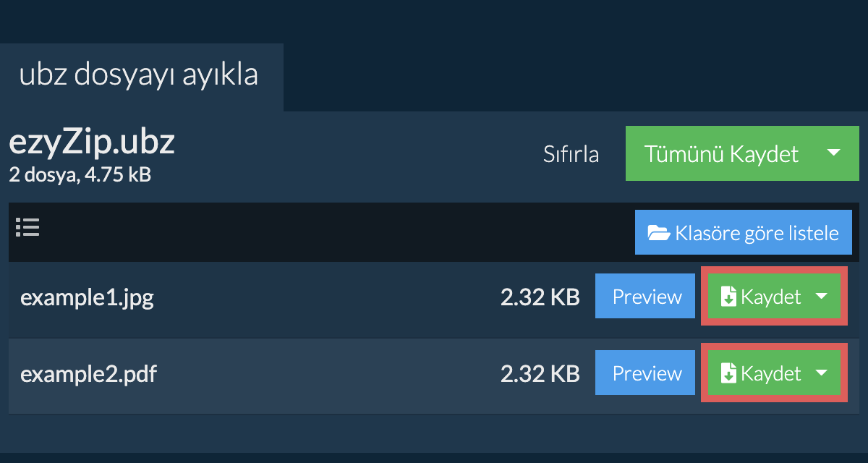The width and height of the screenshot is (868, 463).
Task: Select the example2.pdf file name
Action: click(88, 374)
